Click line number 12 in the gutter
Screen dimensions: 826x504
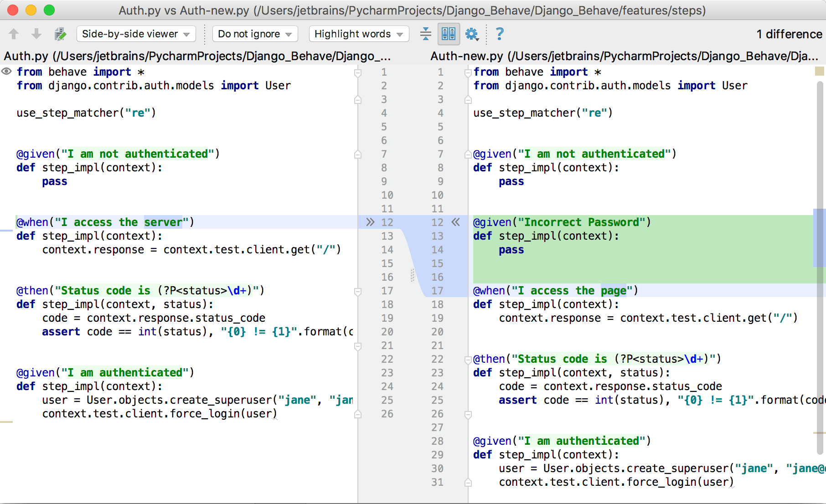pos(387,222)
